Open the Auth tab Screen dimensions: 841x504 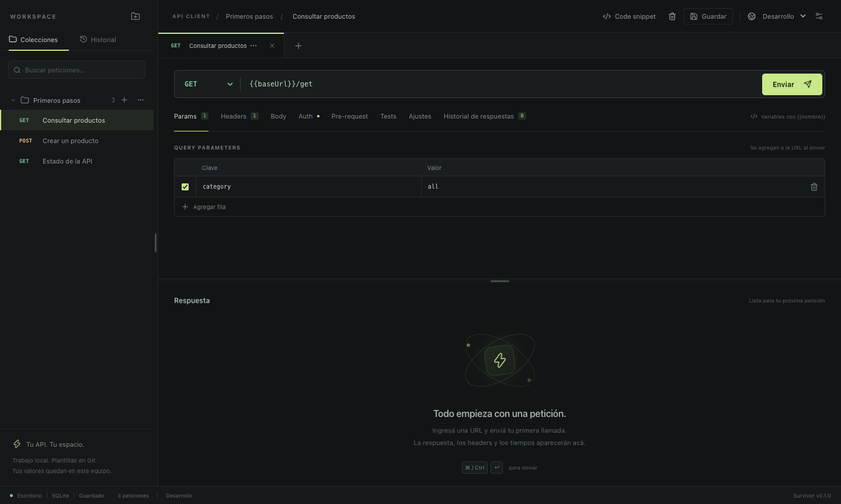[x=309, y=116]
